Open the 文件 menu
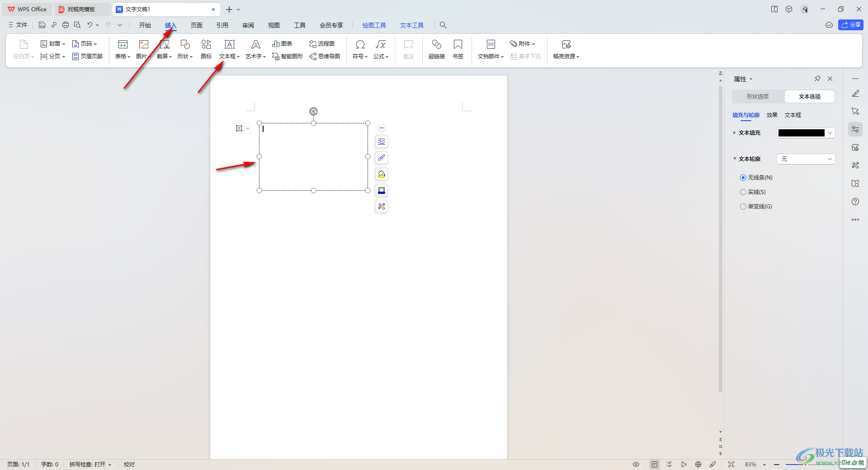This screenshot has height=470, width=868. pos(18,25)
